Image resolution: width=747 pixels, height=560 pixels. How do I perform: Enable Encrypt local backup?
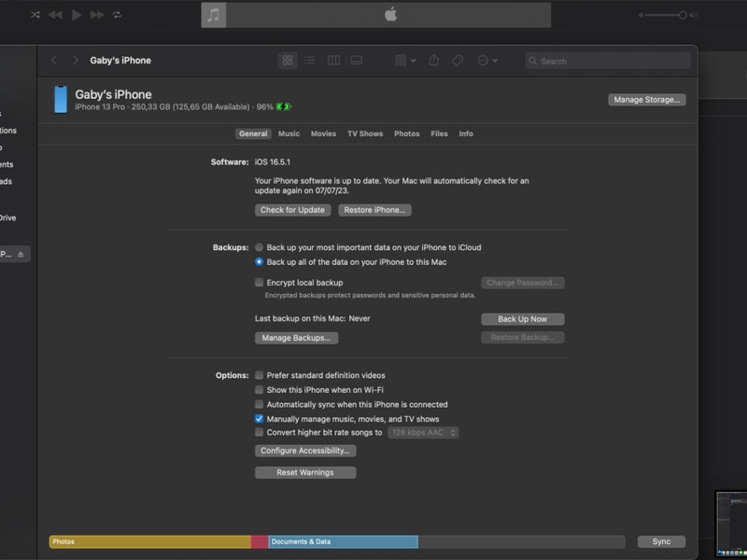[259, 283]
